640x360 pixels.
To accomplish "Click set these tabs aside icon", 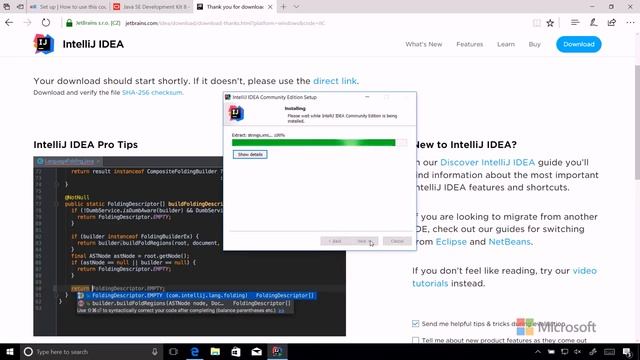I will tap(20, 7).
